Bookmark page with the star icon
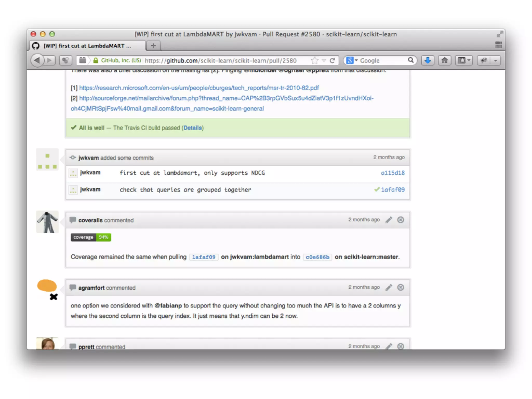The image size is (532, 399). [315, 61]
